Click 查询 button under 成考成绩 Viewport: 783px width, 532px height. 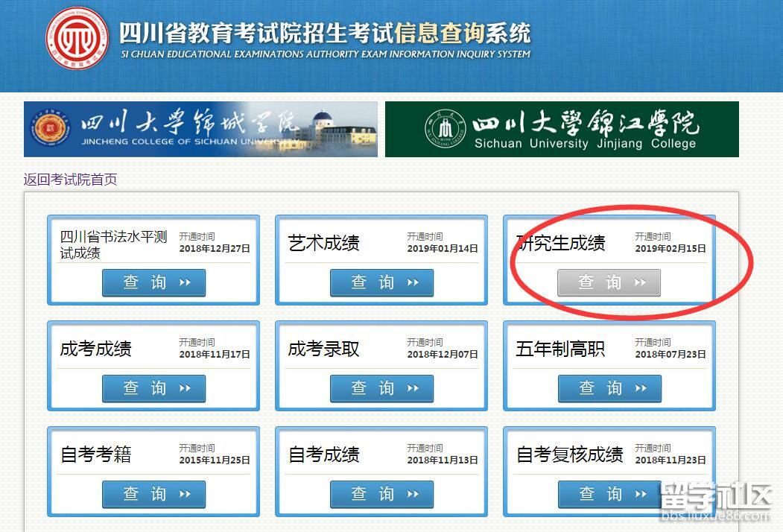coord(153,388)
